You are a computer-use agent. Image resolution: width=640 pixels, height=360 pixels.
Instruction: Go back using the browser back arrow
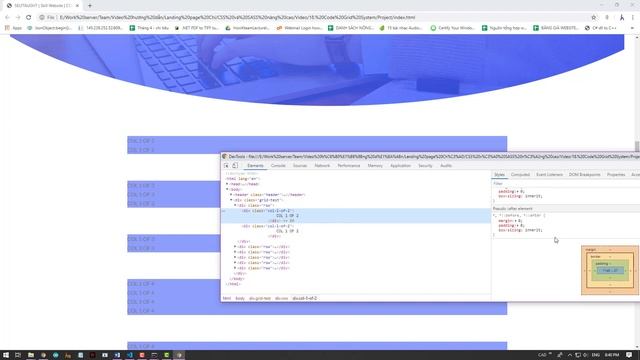(7, 18)
